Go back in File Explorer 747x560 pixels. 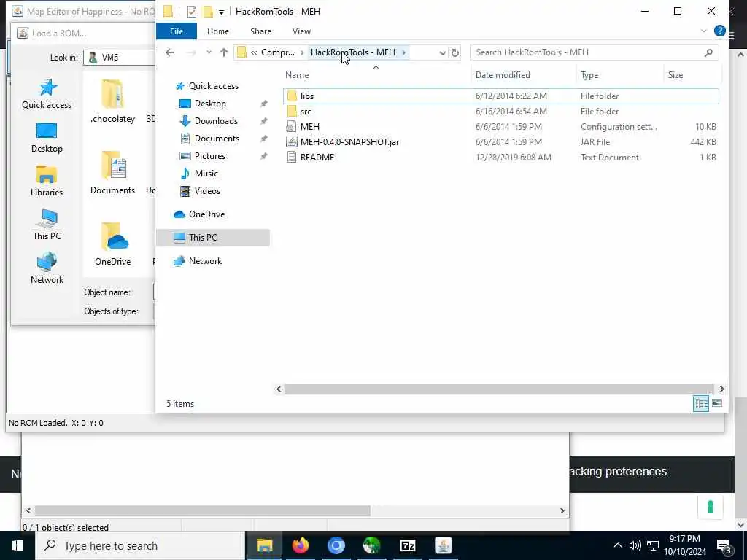pyautogui.click(x=170, y=52)
